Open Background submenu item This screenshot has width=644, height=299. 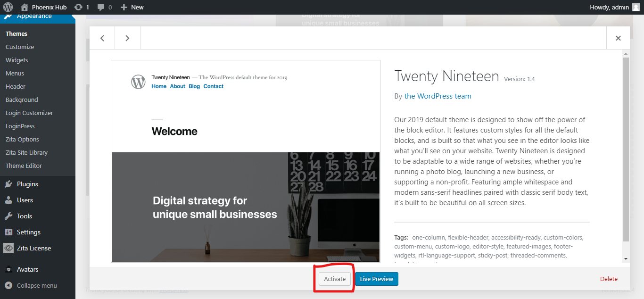tap(22, 100)
